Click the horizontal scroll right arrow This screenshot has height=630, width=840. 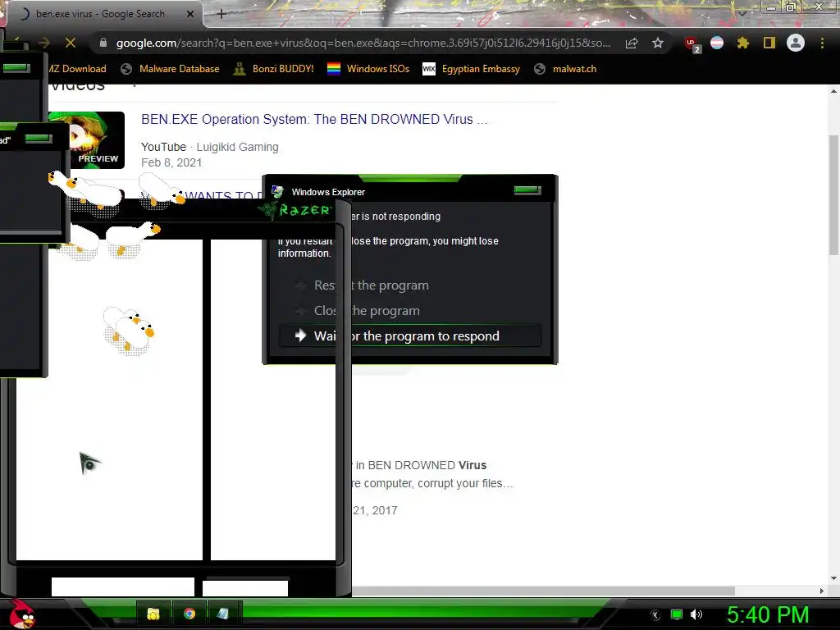[x=822, y=591]
